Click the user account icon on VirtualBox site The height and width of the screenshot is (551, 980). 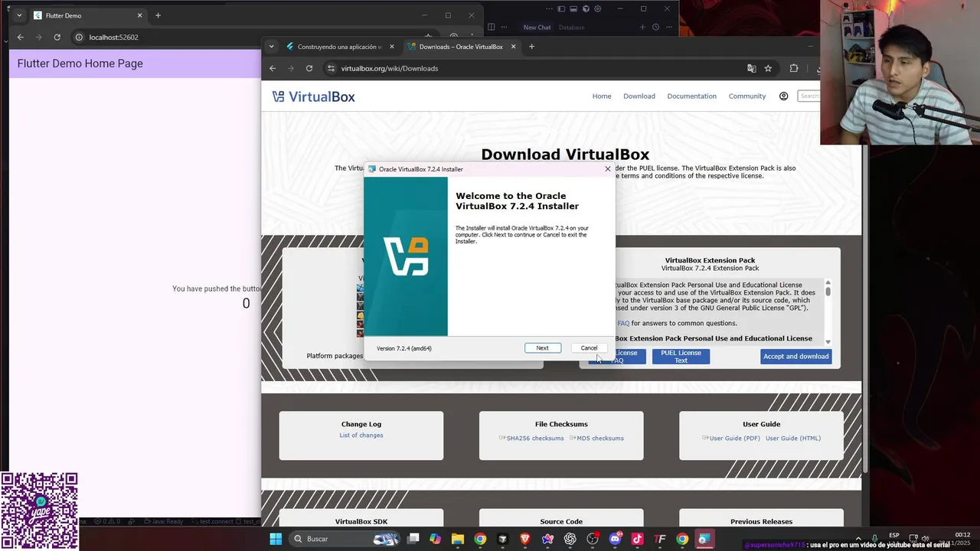(x=783, y=96)
